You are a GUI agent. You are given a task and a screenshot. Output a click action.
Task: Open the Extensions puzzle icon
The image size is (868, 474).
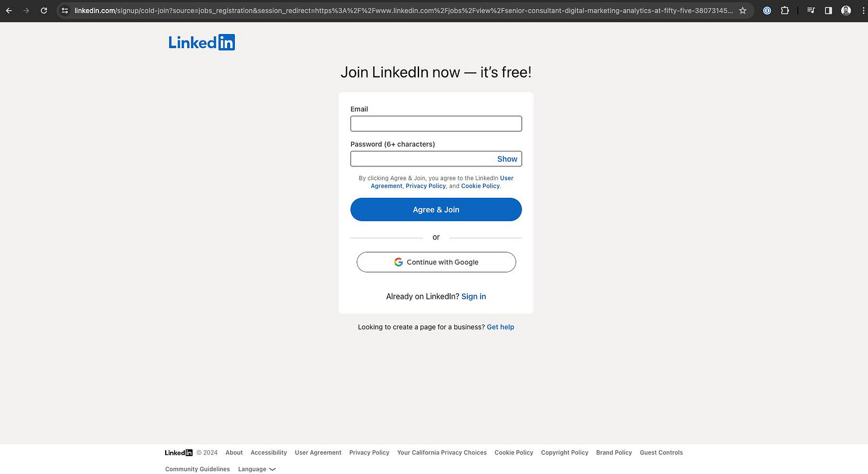click(x=785, y=11)
